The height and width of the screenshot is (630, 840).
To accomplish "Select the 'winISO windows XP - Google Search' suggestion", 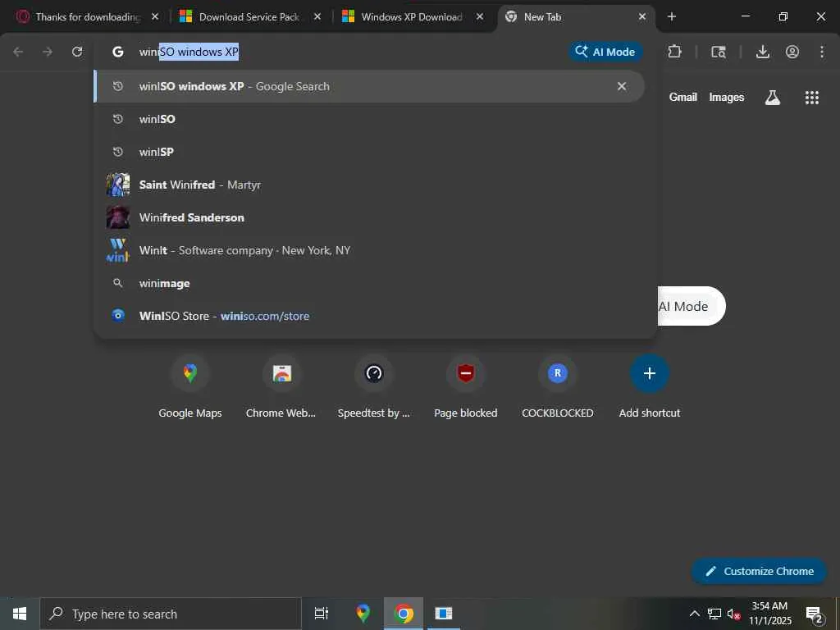I will coord(369,86).
